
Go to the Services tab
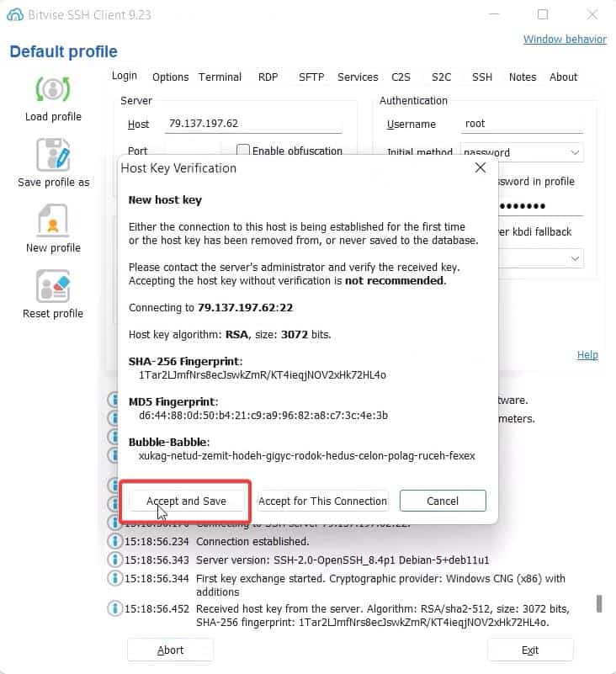[x=358, y=77]
